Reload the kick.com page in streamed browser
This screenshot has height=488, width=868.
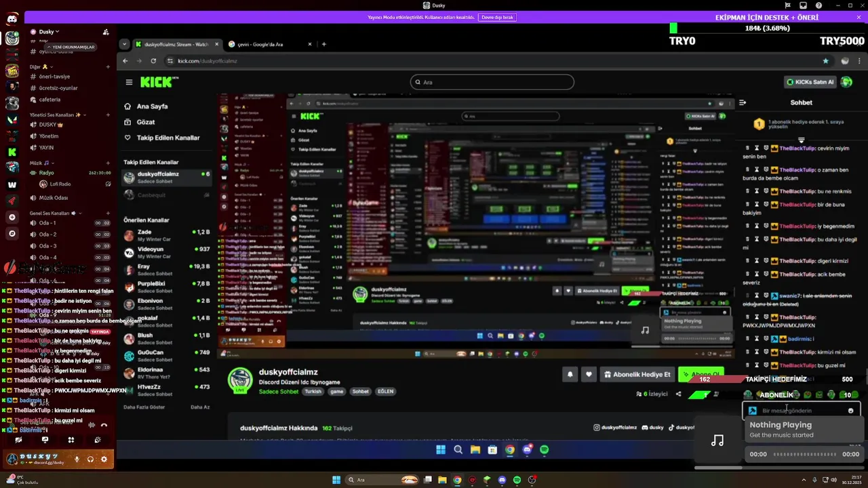[x=153, y=61]
